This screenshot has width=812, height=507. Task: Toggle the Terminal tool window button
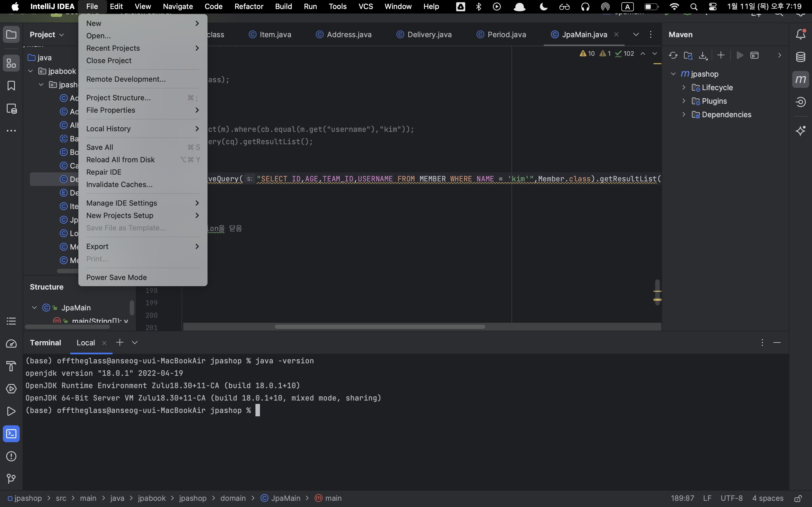point(11,434)
